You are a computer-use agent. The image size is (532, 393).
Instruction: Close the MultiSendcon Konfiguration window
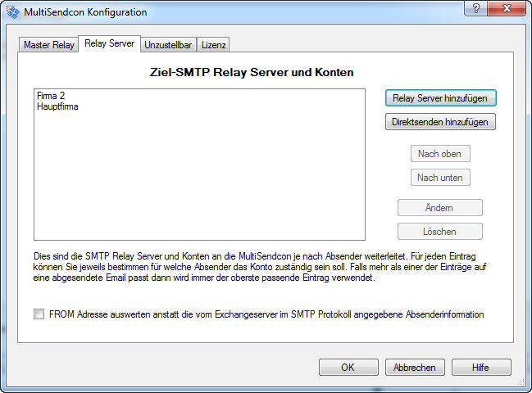click(x=507, y=8)
